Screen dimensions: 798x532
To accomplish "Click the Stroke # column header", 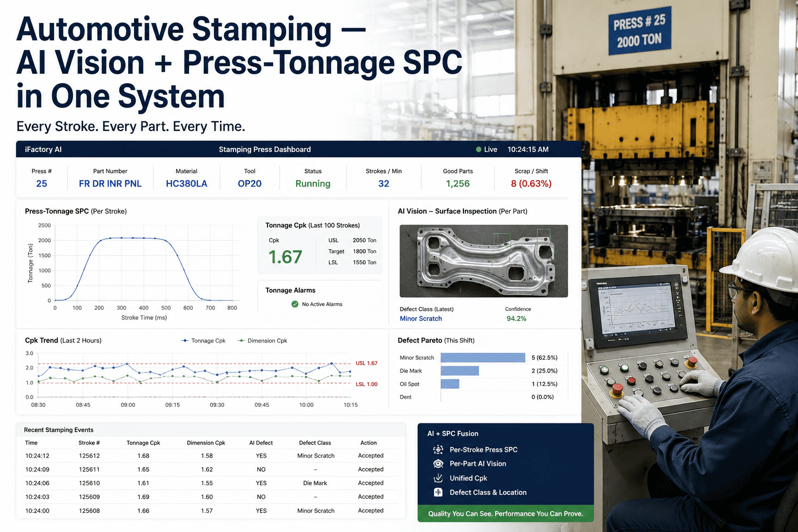I will tap(89, 443).
